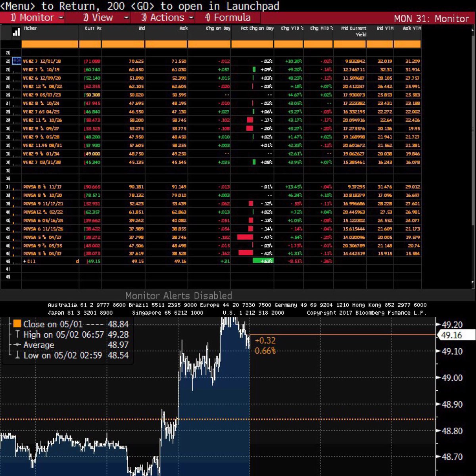Screen dimensions: 476x476
Task: Click the red bar for the -.47% change
Action: click(245, 237)
